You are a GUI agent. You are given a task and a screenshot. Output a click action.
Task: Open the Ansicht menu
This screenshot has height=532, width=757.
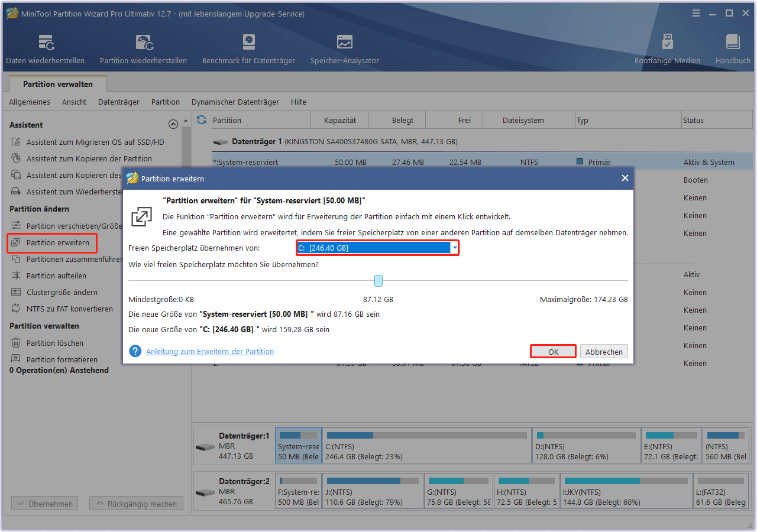click(x=74, y=102)
